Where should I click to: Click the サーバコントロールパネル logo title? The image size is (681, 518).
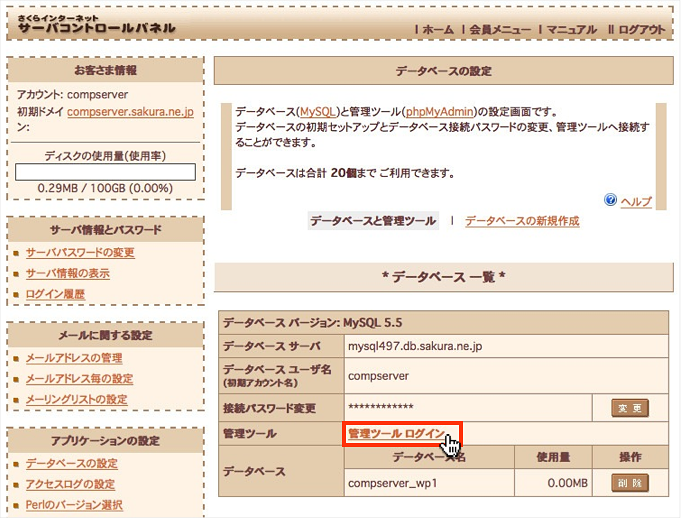pyautogui.click(x=96, y=28)
